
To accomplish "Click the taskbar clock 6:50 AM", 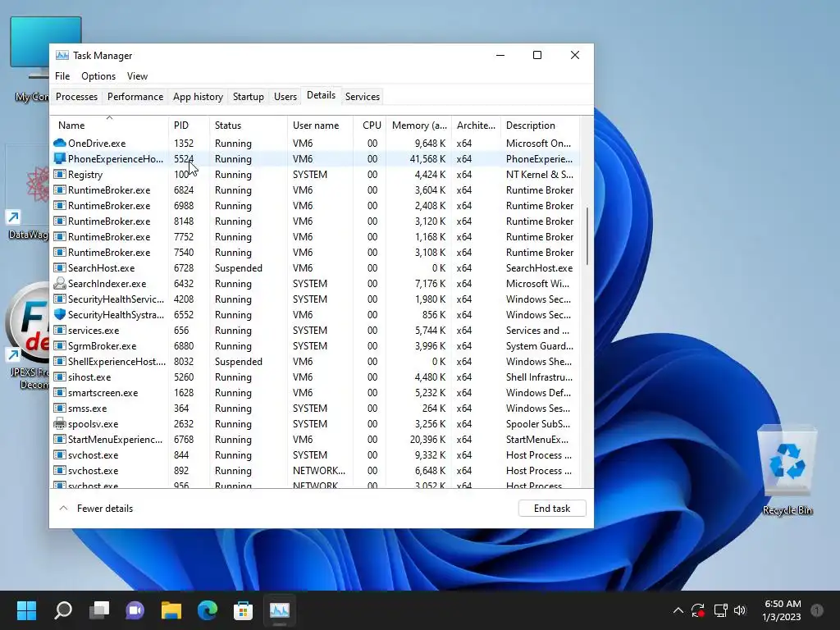I will (x=782, y=604).
